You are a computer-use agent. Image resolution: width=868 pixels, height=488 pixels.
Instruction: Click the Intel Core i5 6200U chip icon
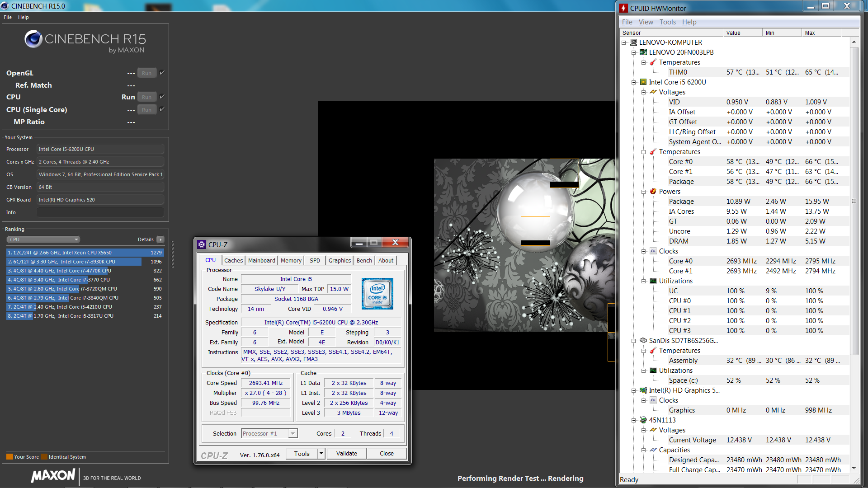pyautogui.click(x=643, y=82)
